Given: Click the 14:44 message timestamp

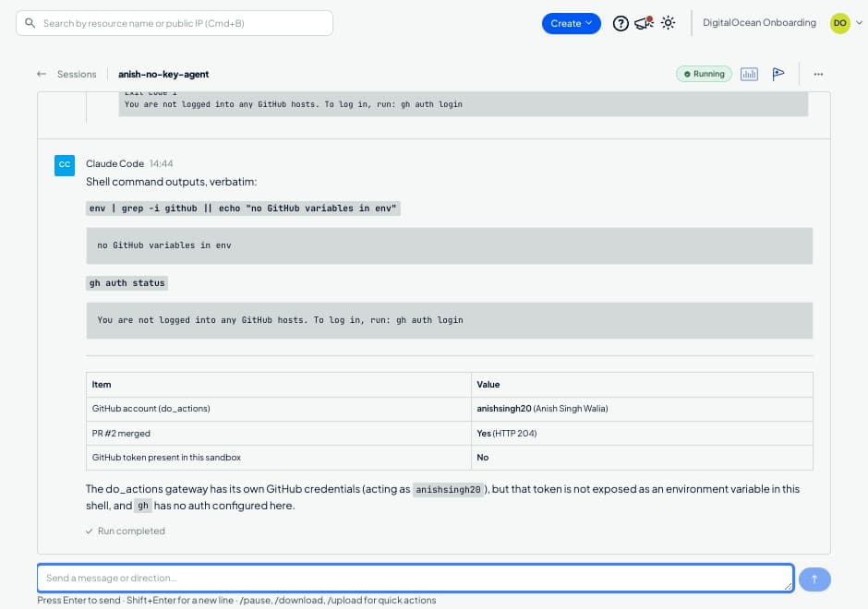Looking at the screenshot, I should point(161,163).
